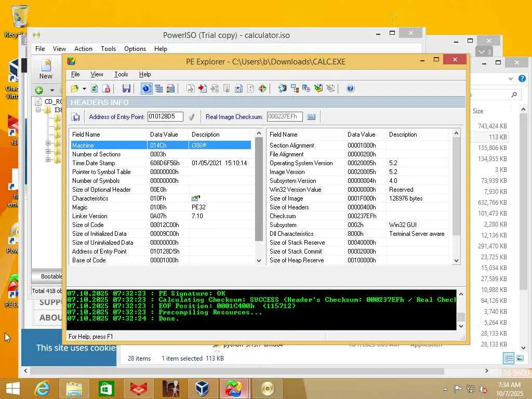This screenshot has width=532, height=399.
Task: Open Section Headers viewer icon
Action: click(x=170, y=89)
